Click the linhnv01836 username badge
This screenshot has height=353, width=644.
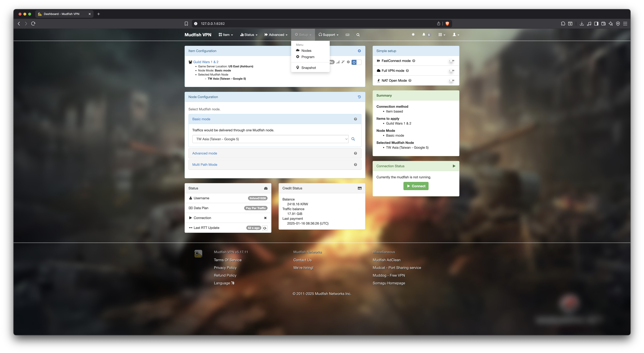[x=258, y=198]
